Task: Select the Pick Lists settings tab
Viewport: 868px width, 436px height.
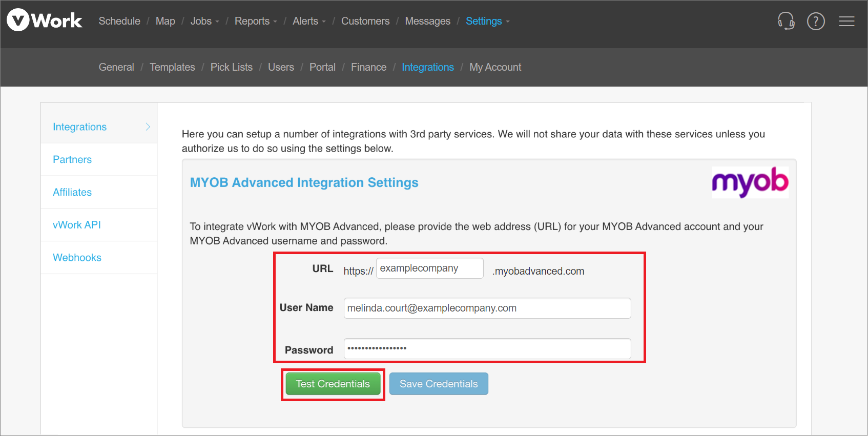Action: point(231,67)
